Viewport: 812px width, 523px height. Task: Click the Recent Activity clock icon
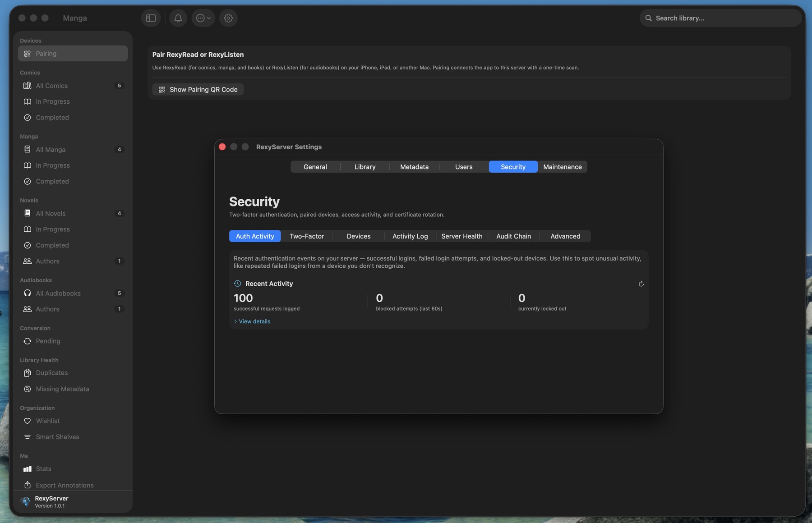[238, 284]
